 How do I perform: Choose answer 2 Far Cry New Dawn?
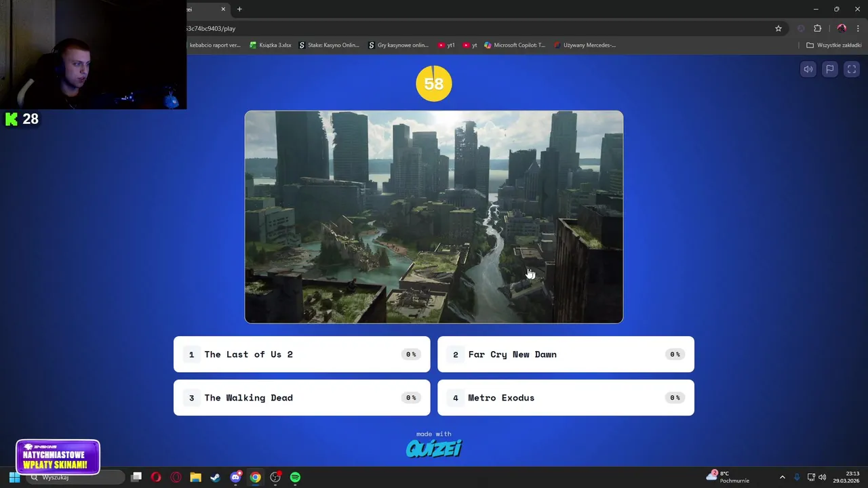point(566,354)
